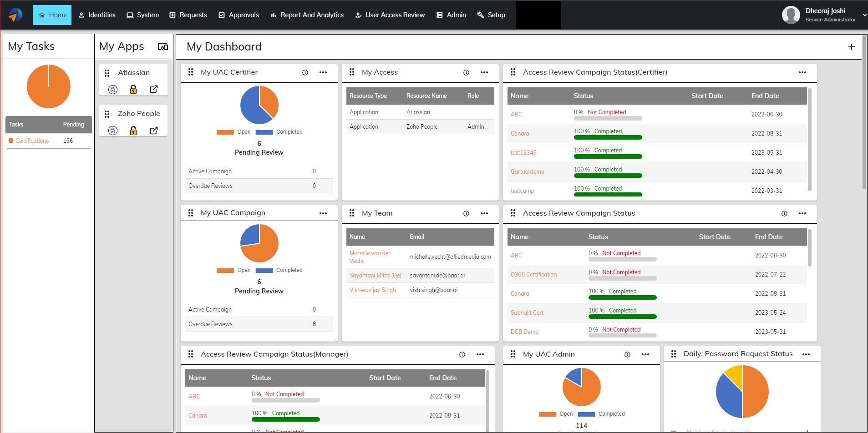
Task: Launch the Atlassian application via external link icon
Action: coord(154,89)
